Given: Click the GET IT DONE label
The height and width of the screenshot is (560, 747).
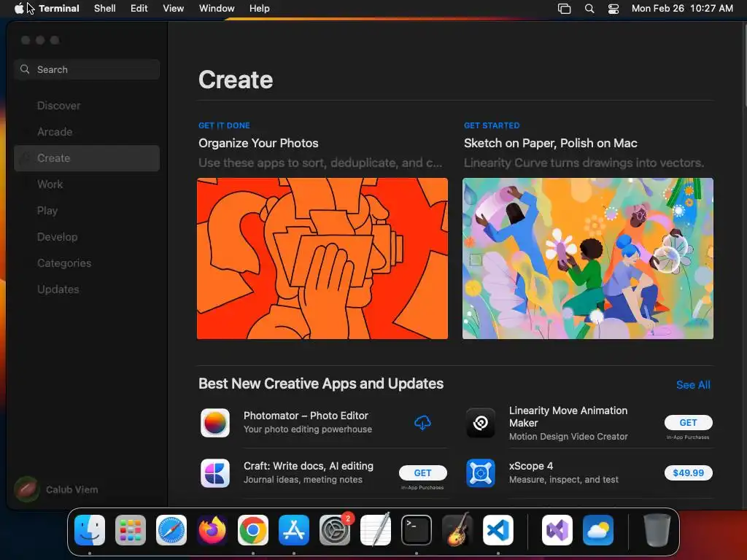Looking at the screenshot, I should pos(224,125).
